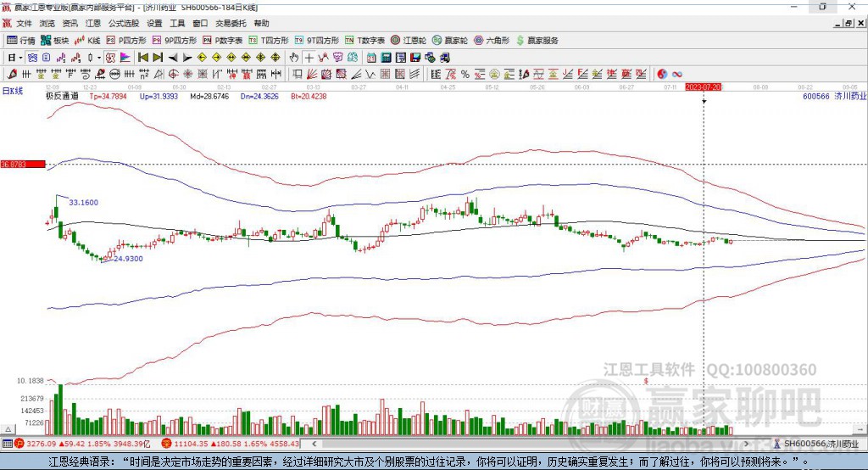This screenshot has width=868, height=470.
Task: Open the 六角形 hexagon tool
Action: (492, 41)
